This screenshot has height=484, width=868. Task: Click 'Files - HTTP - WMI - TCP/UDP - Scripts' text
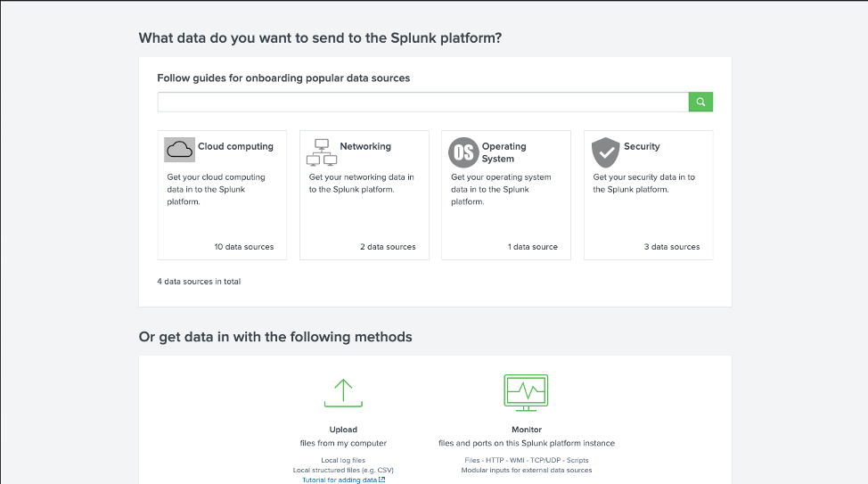pos(527,460)
